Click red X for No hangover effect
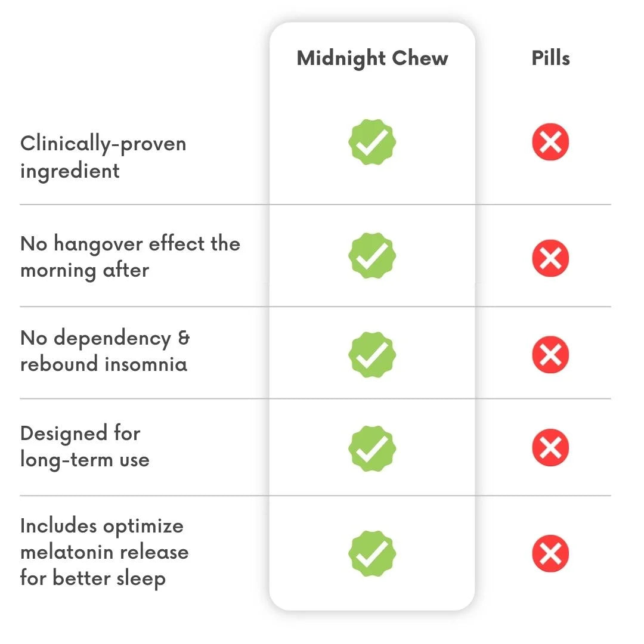 (550, 258)
